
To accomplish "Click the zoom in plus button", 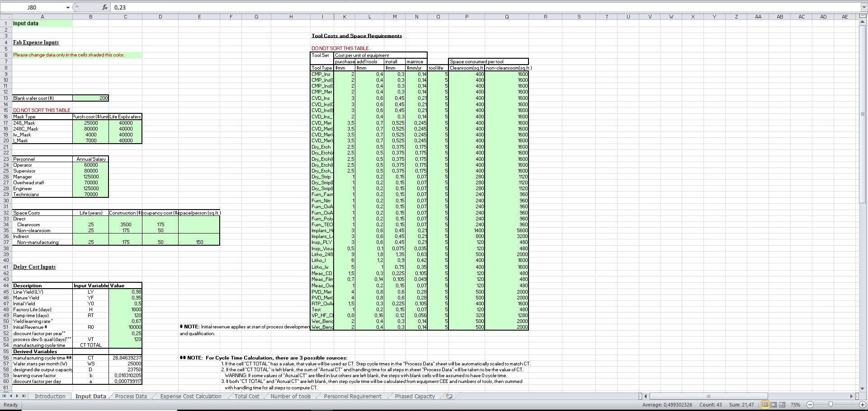I will [862, 405].
